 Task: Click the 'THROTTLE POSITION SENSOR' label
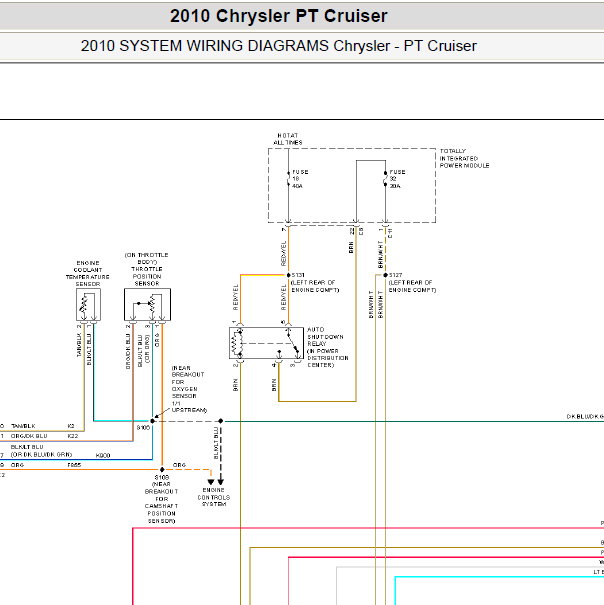(147, 276)
